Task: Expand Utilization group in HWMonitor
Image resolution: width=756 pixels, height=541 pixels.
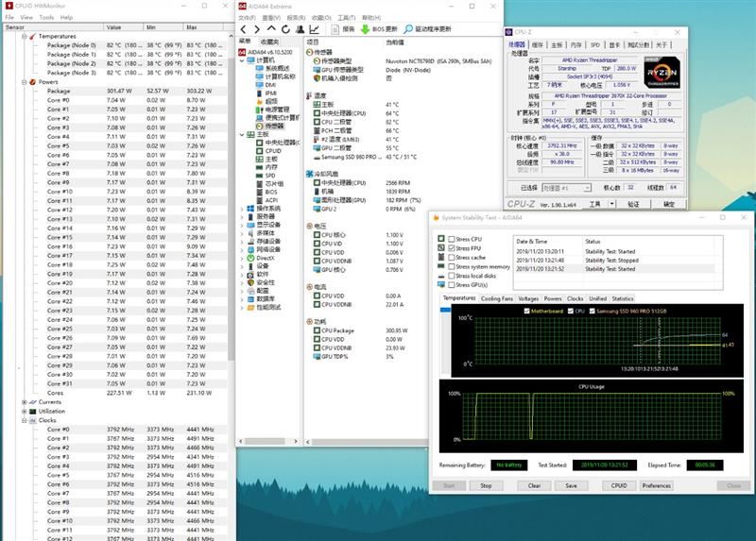Action: tap(25, 411)
